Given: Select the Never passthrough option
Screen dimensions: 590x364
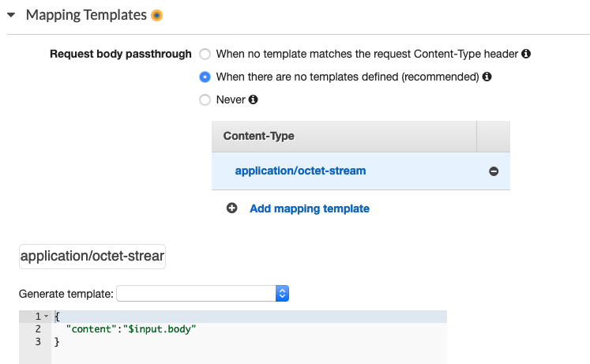Looking at the screenshot, I should (x=205, y=100).
